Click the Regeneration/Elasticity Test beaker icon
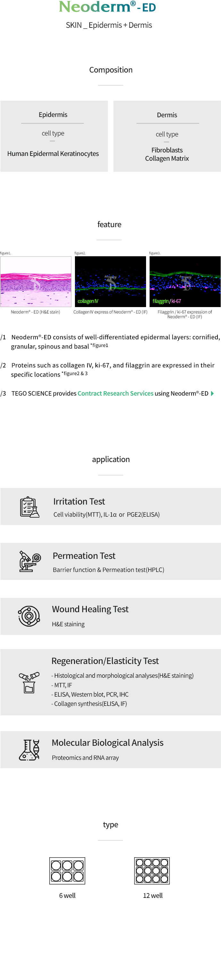 (29, 683)
